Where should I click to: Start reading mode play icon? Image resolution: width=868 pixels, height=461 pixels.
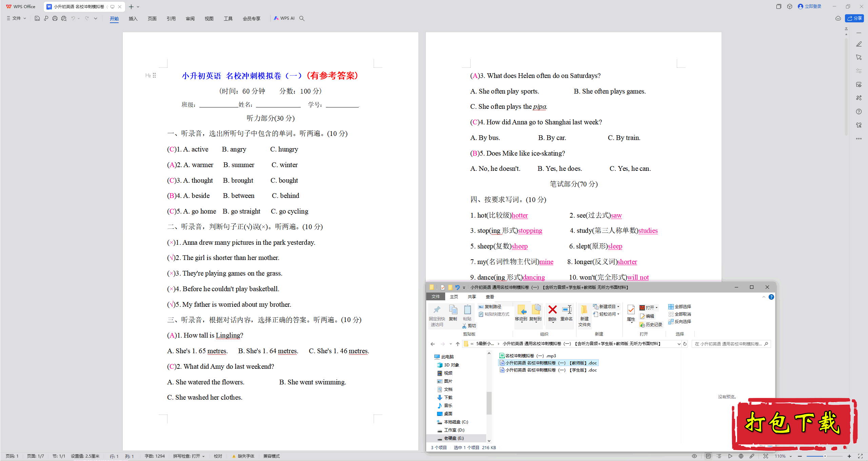tap(730, 456)
